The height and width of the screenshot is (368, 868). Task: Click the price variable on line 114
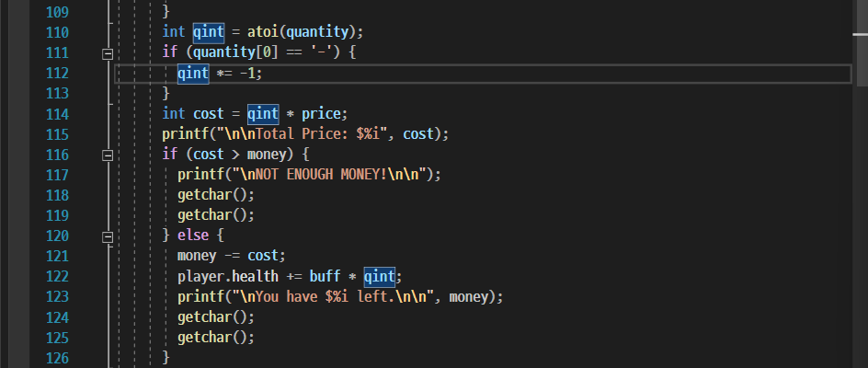[321, 113]
